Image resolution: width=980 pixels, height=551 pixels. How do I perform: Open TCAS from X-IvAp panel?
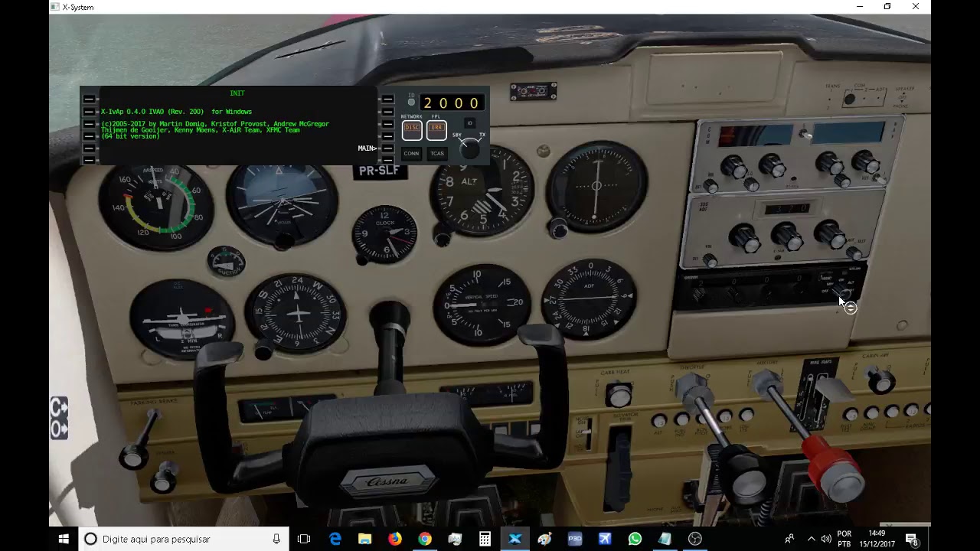coord(437,153)
